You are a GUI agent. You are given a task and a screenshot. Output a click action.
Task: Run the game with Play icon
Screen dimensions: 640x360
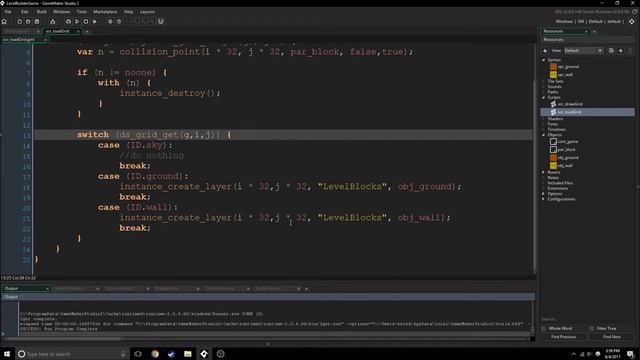77,22
